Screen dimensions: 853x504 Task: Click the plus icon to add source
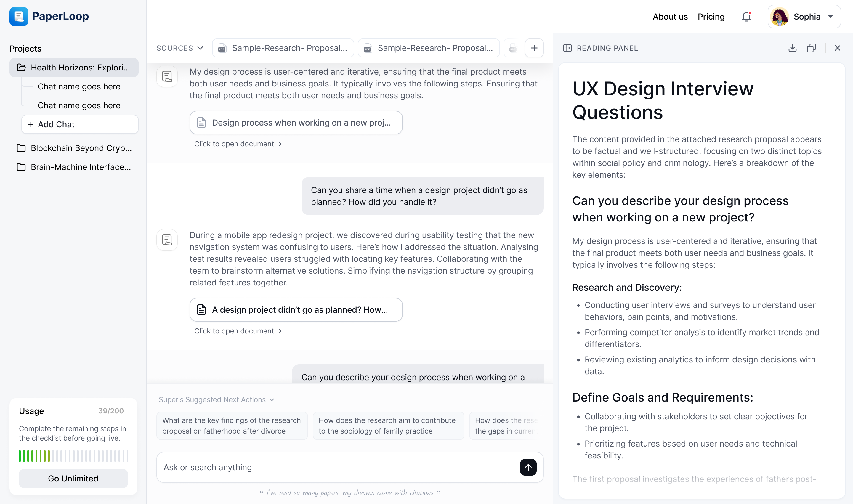click(x=534, y=48)
